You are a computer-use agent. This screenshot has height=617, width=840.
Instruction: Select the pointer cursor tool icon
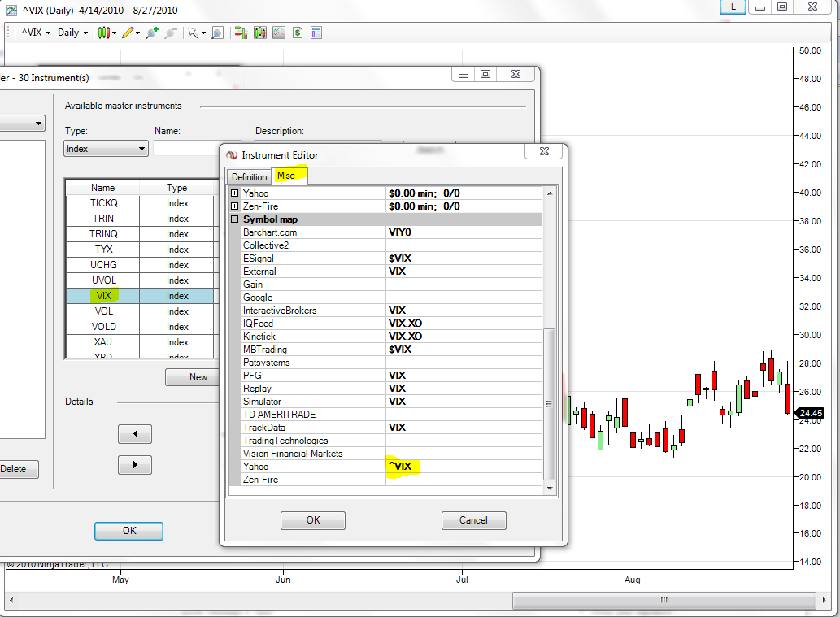coord(194,33)
